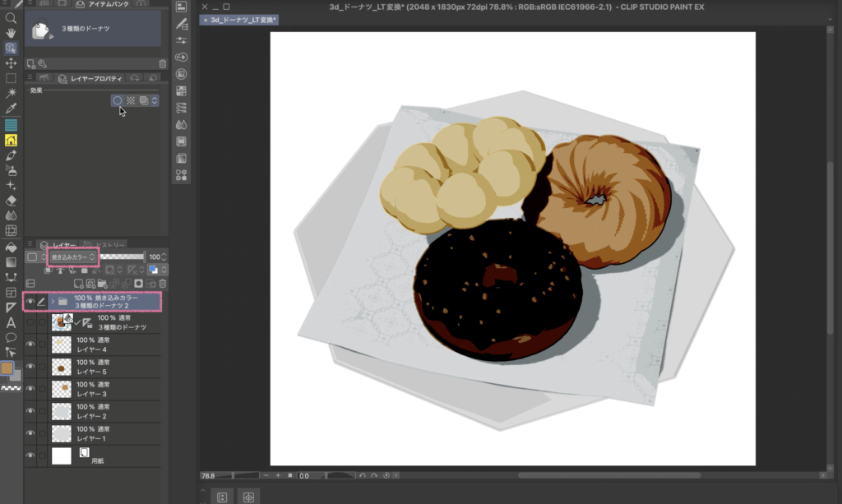This screenshot has width=842, height=504.
Task: Select the レイヤー 1 layer thumbnail
Action: click(62, 433)
